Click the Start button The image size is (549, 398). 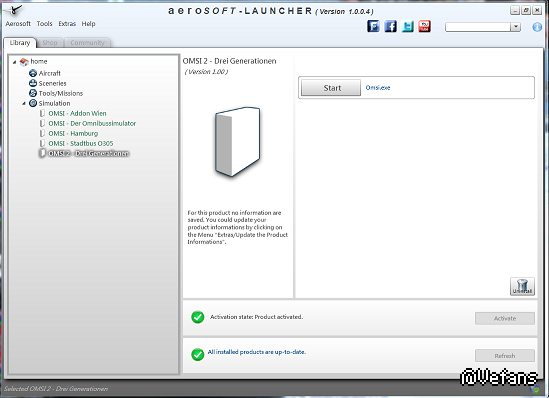coord(331,88)
